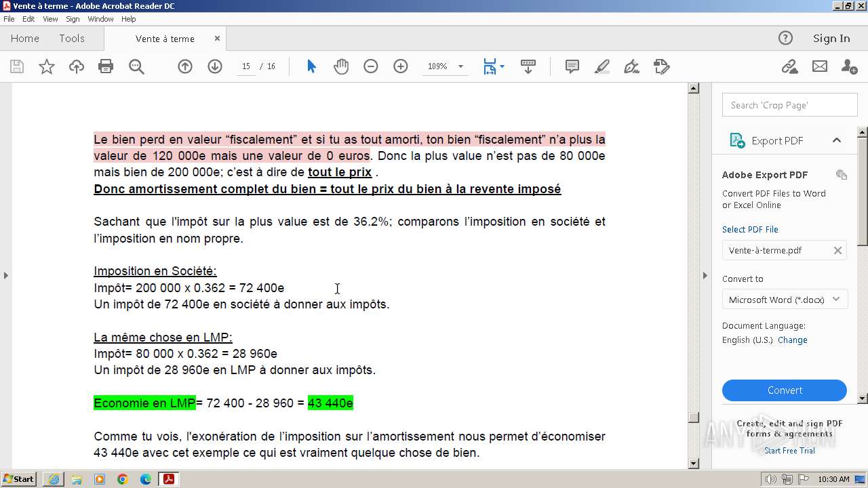Viewport: 868px width, 488px height.
Task: Click the Export PDF tool icon
Action: (737, 140)
